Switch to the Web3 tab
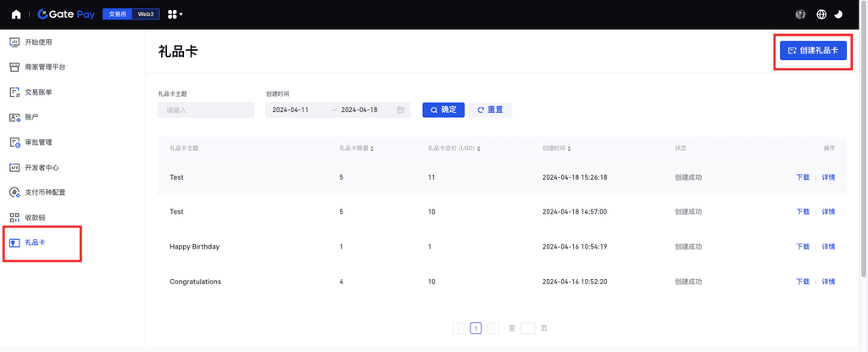 [x=147, y=14]
